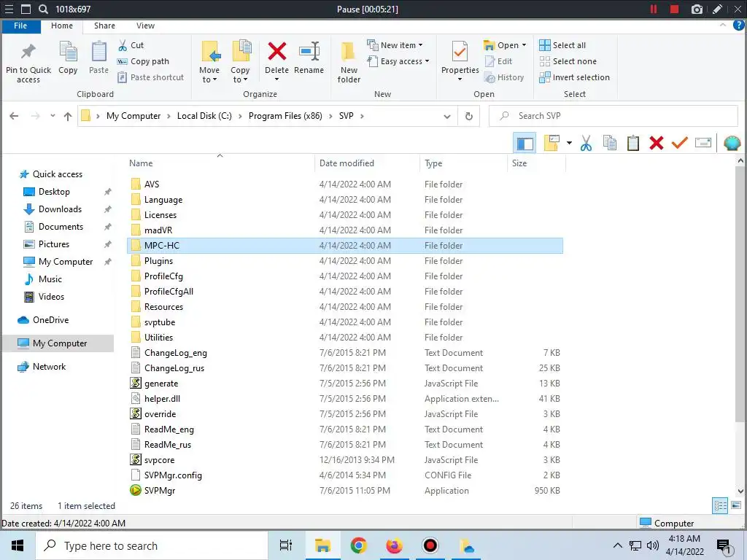This screenshot has width=747, height=560.
Task: Click the taskbar search box
Action: [x=152, y=545]
